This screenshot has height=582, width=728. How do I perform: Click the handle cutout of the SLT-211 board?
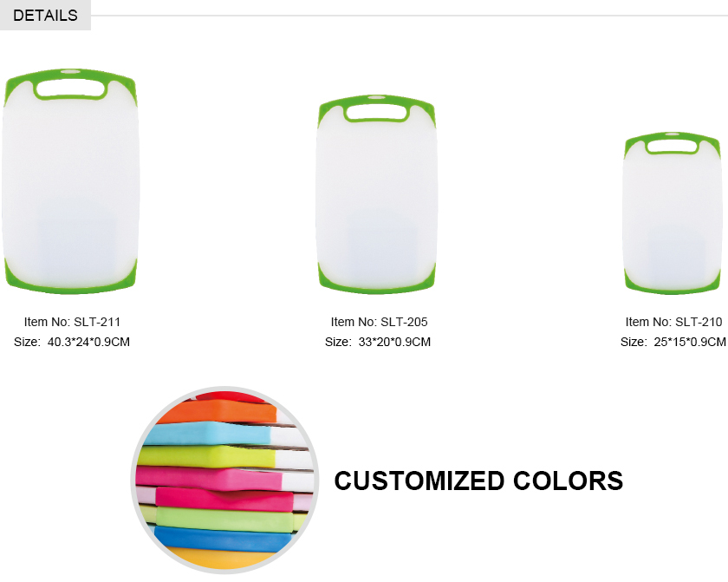click(70, 89)
